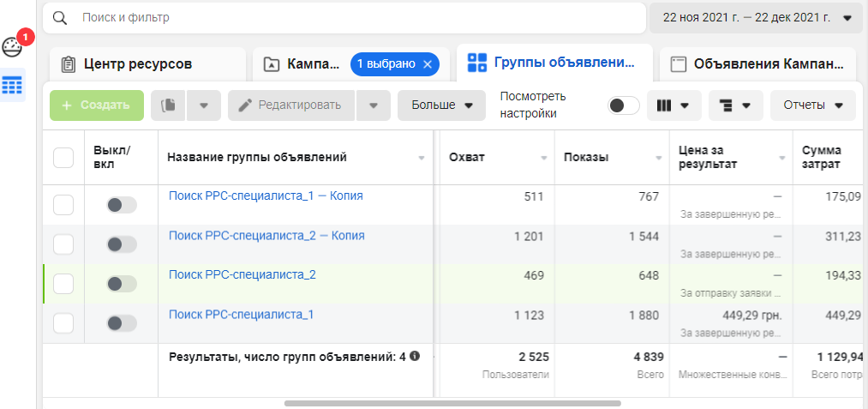The width and height of the screenshot is (868, 409).
Task: Click the impressions value 767
Action: pos(649,196)
